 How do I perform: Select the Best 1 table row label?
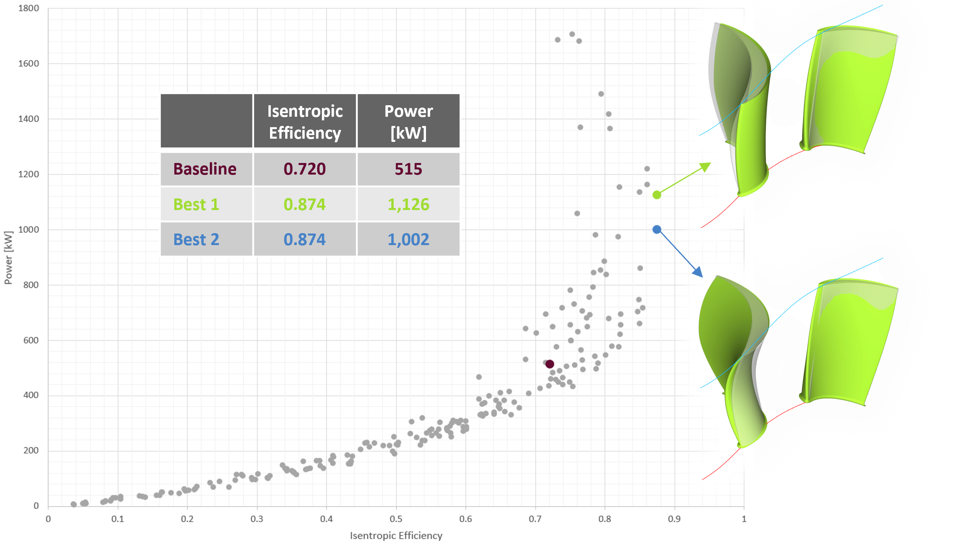pyautogui.click(x=196, y=204)
